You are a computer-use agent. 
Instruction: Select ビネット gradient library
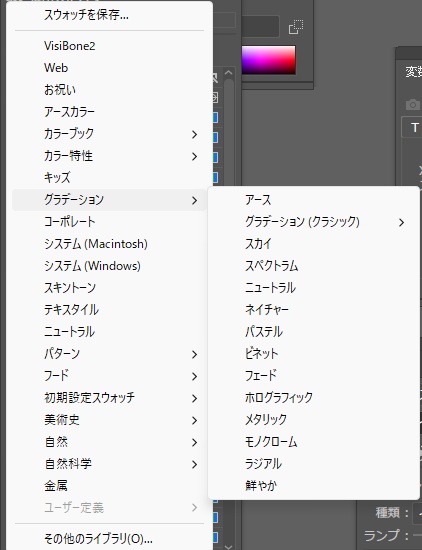[x=314, y=353]
